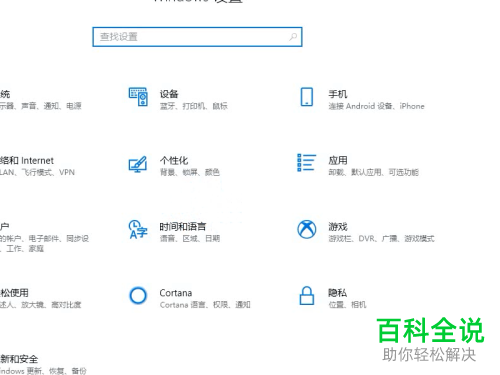This screenshot has height=375, width=500.
Task: Open the 手机 phone icon
Action: click(x=307, y=97)
